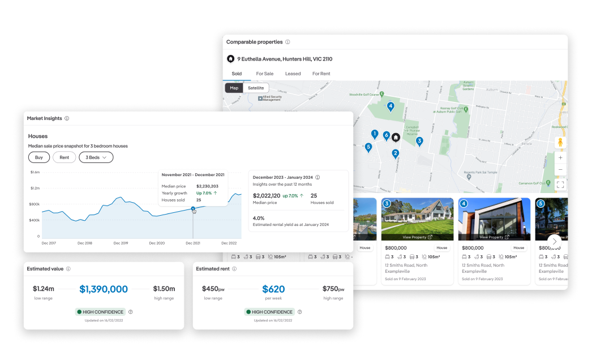
Task: Click the Carnarvon Golf Club map marker
Action: click(548, 183)
